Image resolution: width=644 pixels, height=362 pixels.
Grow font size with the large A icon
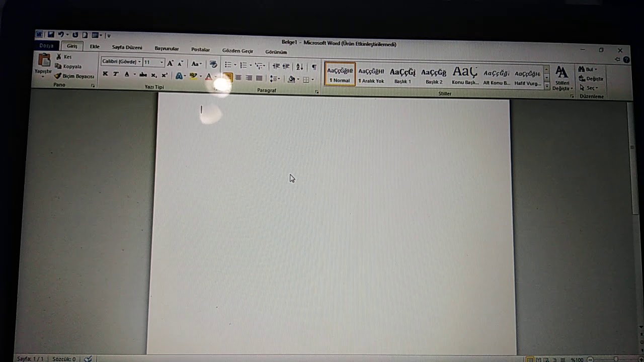(170, 63)
